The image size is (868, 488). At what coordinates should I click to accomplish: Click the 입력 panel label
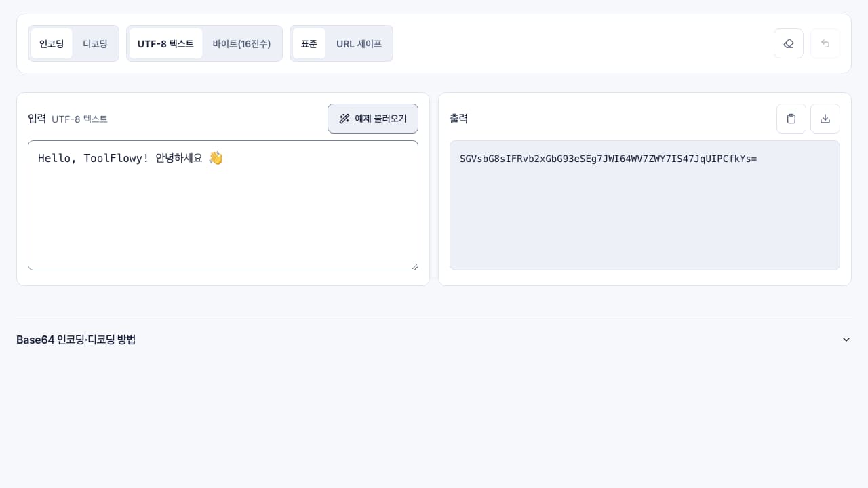click(37, 119)
